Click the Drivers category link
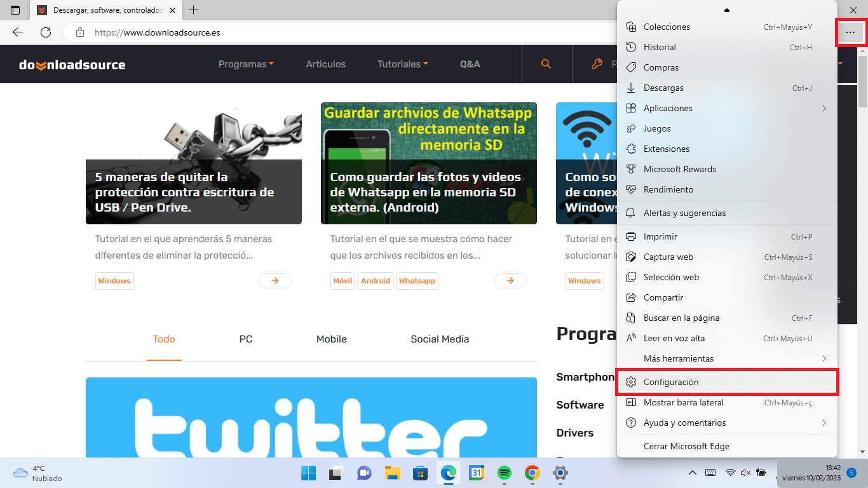 coord(575,433)
